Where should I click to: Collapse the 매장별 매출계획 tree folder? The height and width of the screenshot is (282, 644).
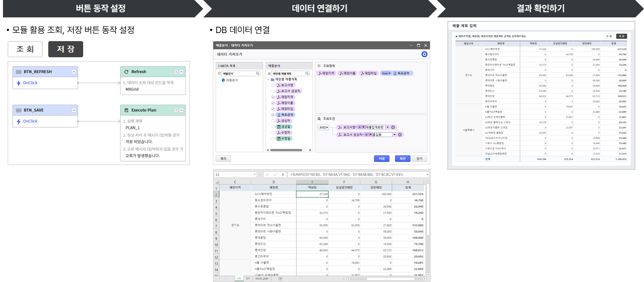pos(269,79)
